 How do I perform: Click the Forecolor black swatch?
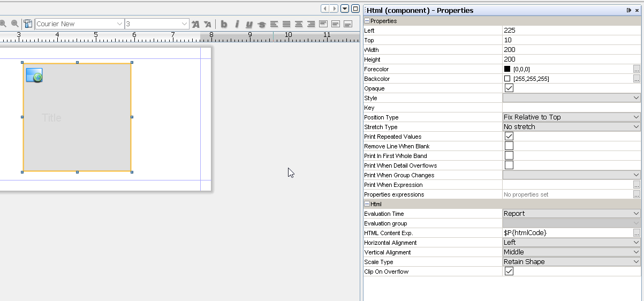507,69
